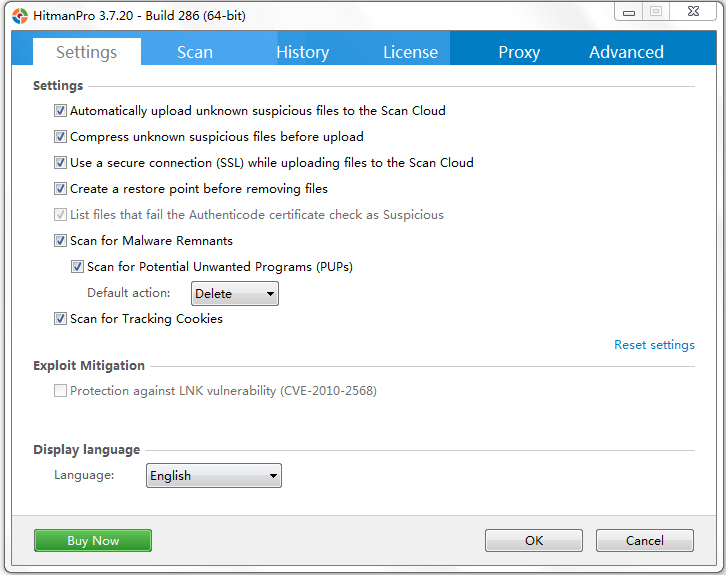The width and height of the screenshot is (726, 575).
Task: Uncheck automatic upload of suspicious files
Action: point(61,111)
